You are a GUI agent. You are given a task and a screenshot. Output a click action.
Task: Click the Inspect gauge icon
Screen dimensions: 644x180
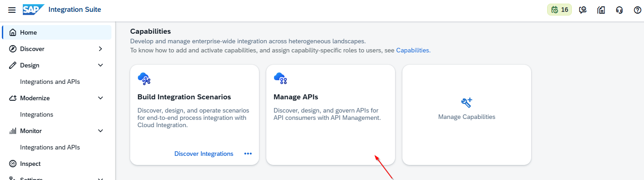[x=13, y=164]
